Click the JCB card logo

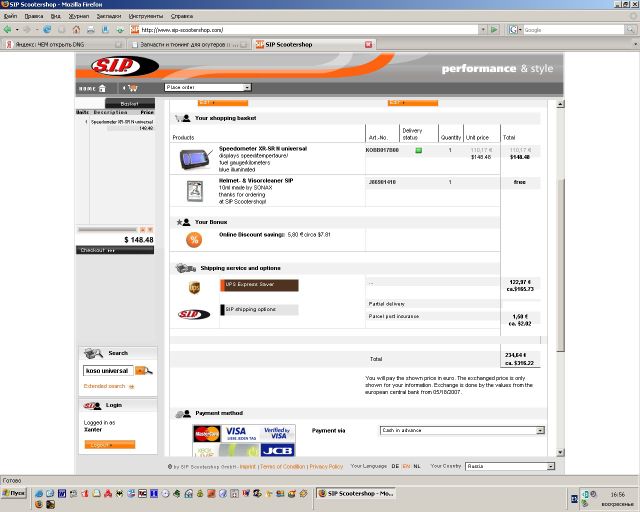pos(278,450)
